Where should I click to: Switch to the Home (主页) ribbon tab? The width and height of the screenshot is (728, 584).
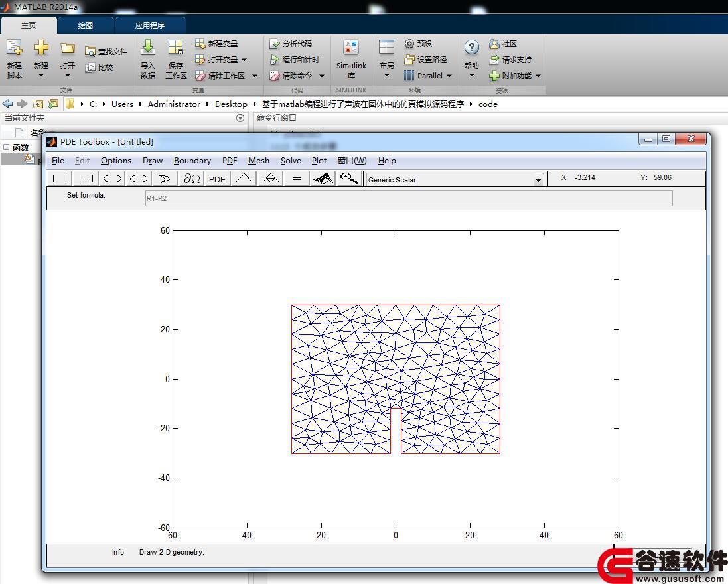[x=29, y=25]
